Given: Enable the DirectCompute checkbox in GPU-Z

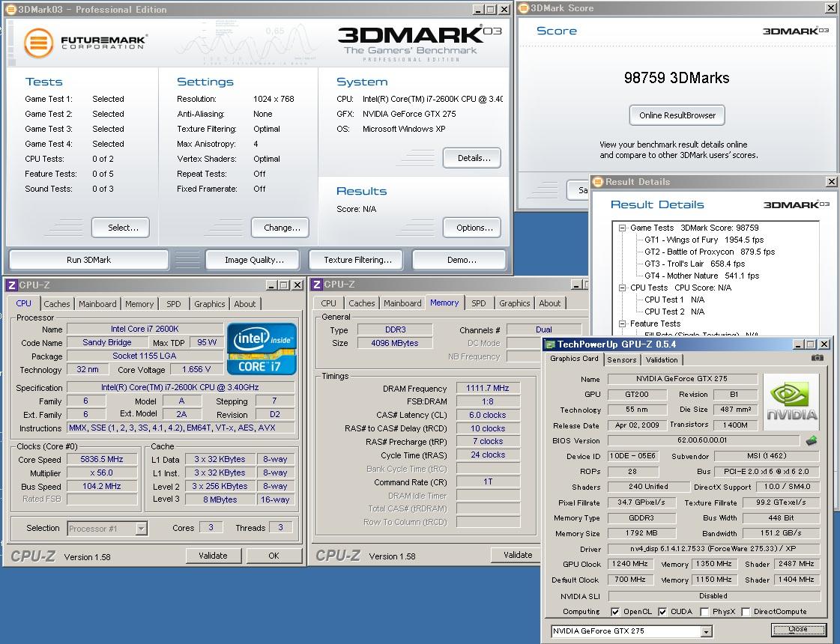Looking at the screenshot, I should pyautogui.click(x=745, y=611).
